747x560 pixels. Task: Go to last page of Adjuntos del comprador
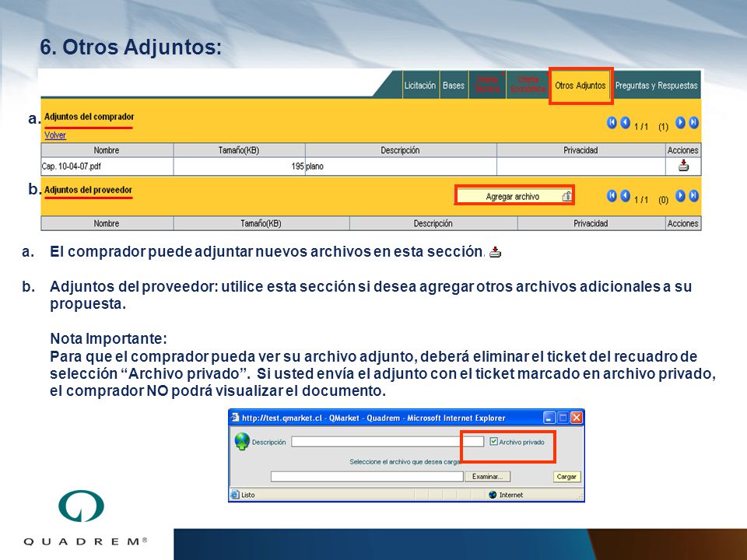[x=693, y=123]
